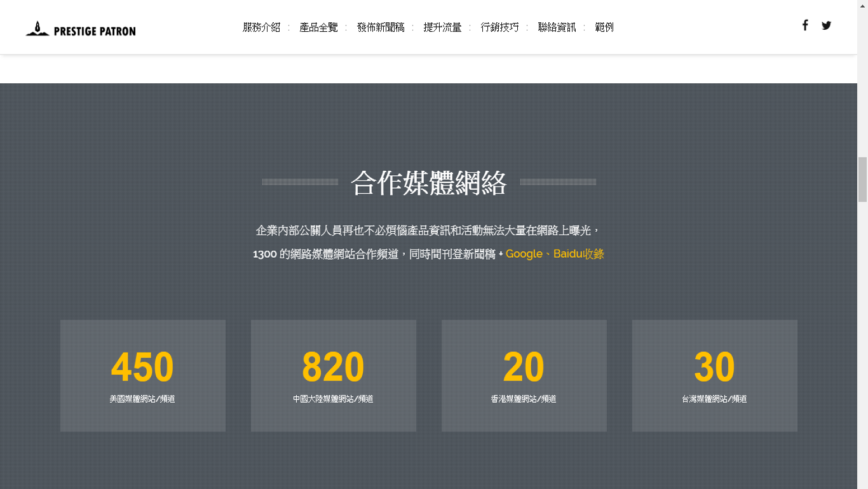This screenshot has height=489, width=868.
Task: Open 產品全覽 menu item
Action: [319, 27]
